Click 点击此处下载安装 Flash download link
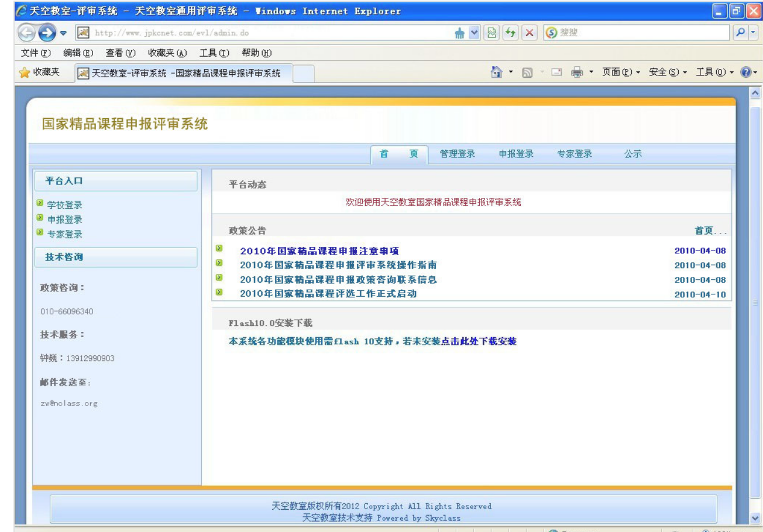The image size is (763, 532). 478,342
